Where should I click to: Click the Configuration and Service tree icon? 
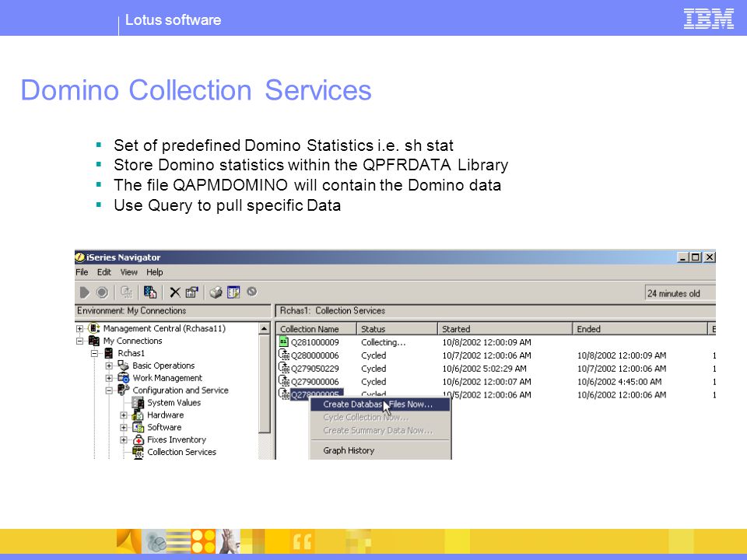click(124, 390)
